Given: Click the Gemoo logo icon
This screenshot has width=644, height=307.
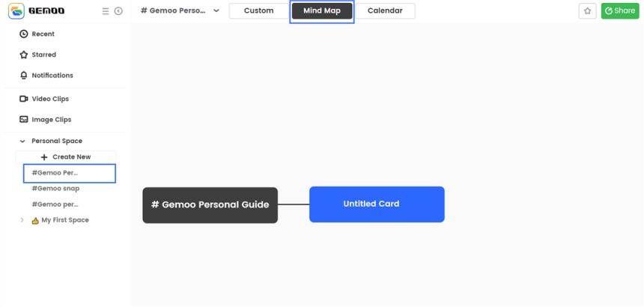Looking at the screenshot, I should 16,11.
